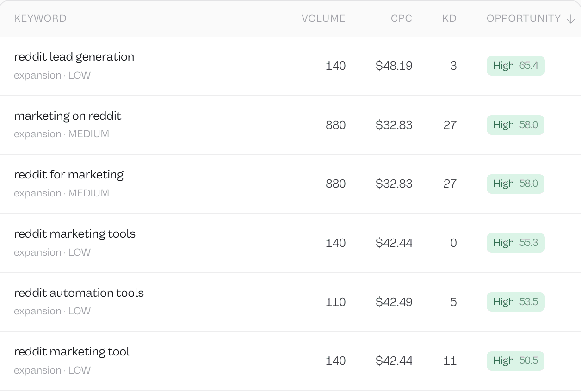
Task: Click the $42.49 CPC value
Action: (394, 302)
